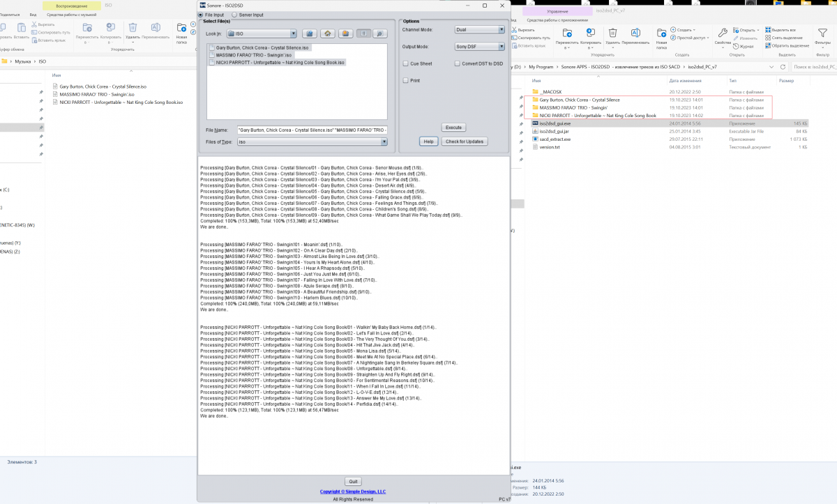This screenshot has width=837, height=504.
Task: Click the Quit button
Action: click(x=354, y=482)
